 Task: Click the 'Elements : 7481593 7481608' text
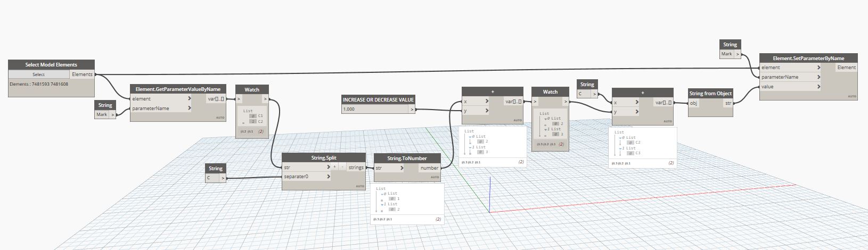tap(39, 84)
